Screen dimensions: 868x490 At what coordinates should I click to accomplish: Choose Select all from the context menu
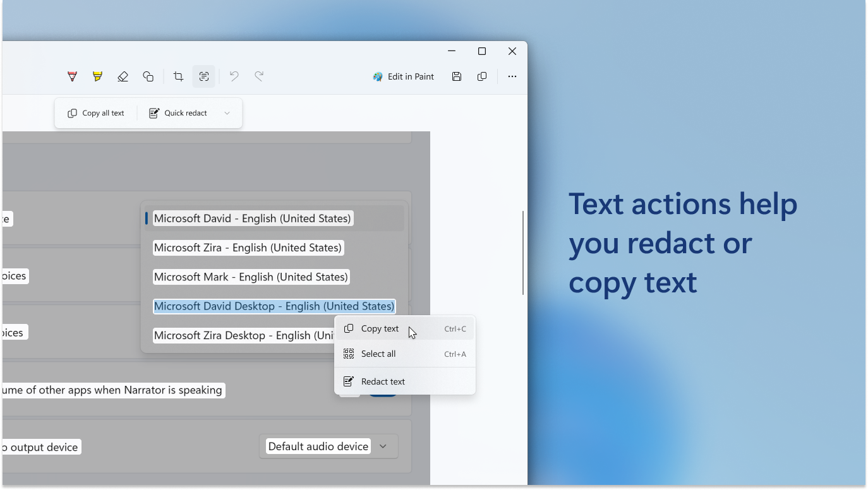(379, 354)
